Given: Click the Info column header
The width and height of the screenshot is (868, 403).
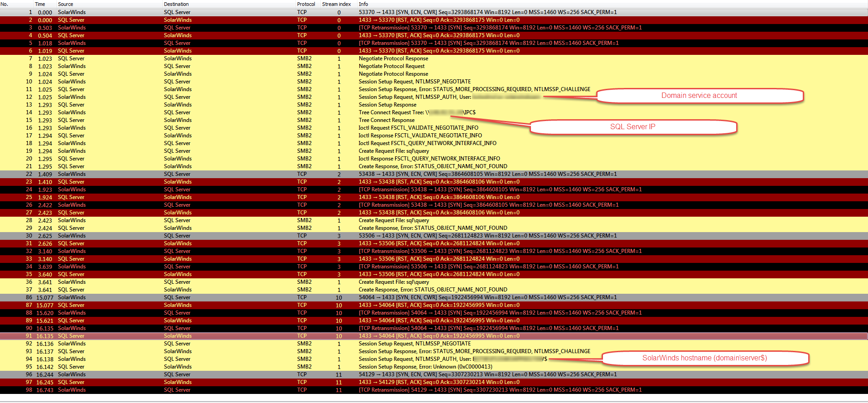Looking at the screenshot, I should [x=363, y=4].
